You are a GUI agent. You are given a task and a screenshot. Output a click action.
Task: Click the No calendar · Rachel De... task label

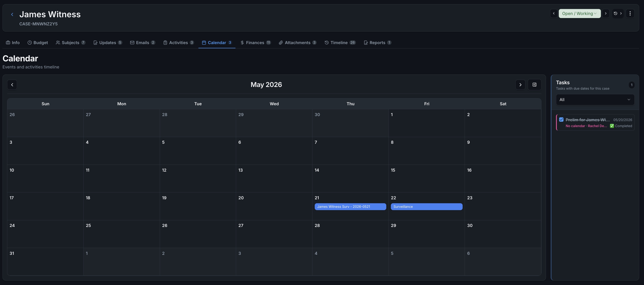tap(586, 126)
